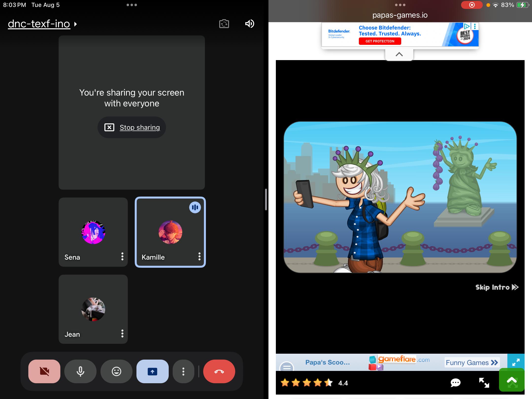Tap the battery status icon
The height and width of the screenshot is (399, 532).
click(x=523, y=5)
